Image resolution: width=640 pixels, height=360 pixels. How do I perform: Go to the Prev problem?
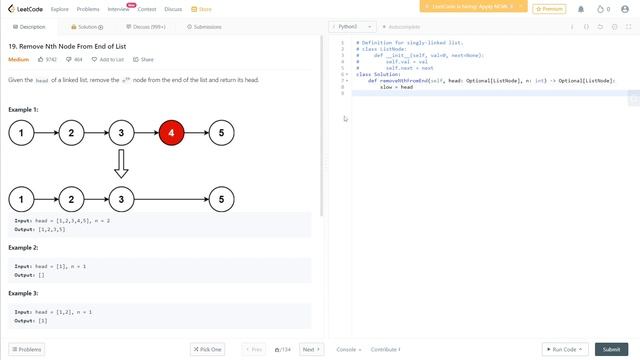coord(254,349)
